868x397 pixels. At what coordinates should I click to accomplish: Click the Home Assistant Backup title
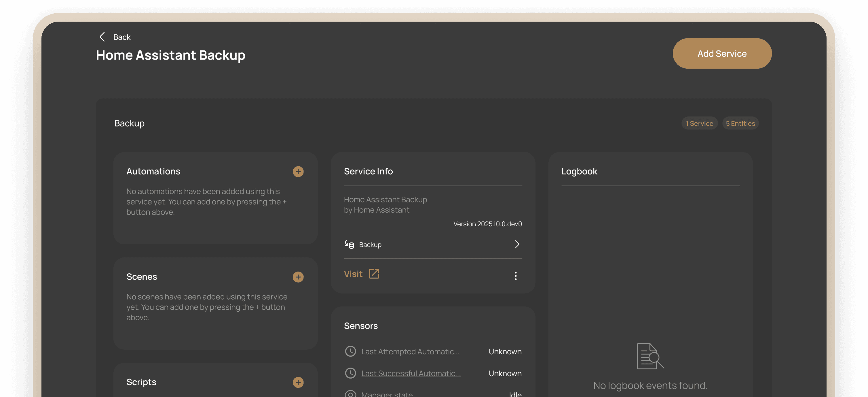(170, 55)
